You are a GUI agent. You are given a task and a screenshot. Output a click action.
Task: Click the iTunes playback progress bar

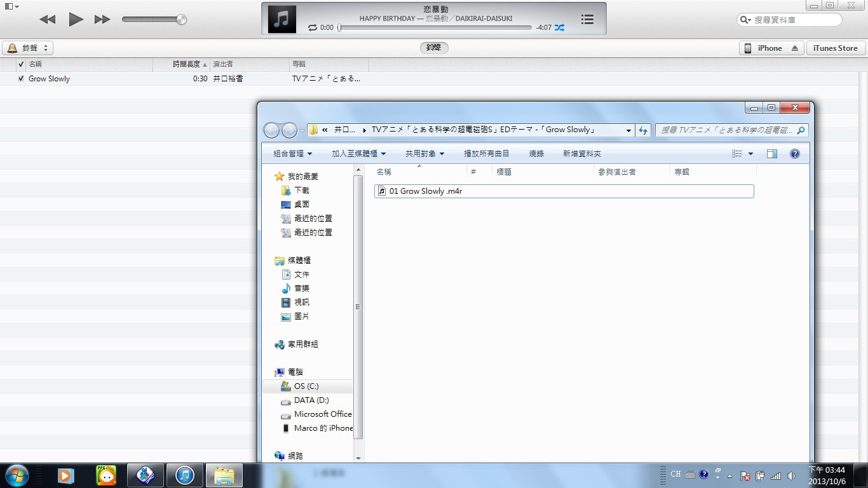click(435, 28)
